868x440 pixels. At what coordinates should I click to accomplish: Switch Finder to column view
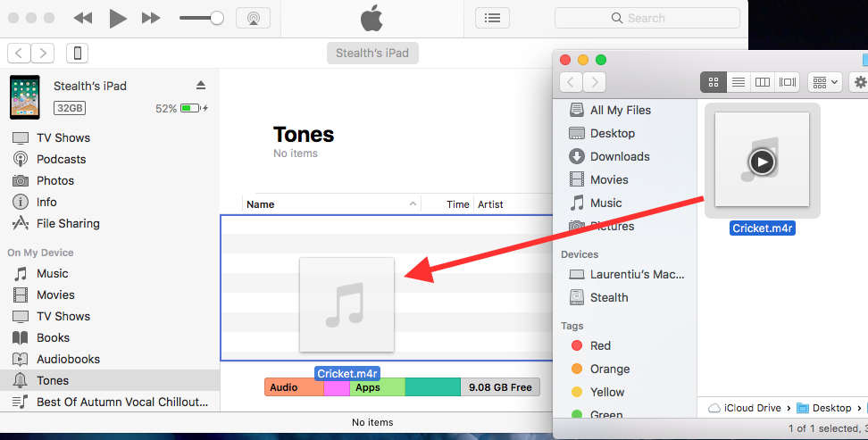tap(763, 82)
